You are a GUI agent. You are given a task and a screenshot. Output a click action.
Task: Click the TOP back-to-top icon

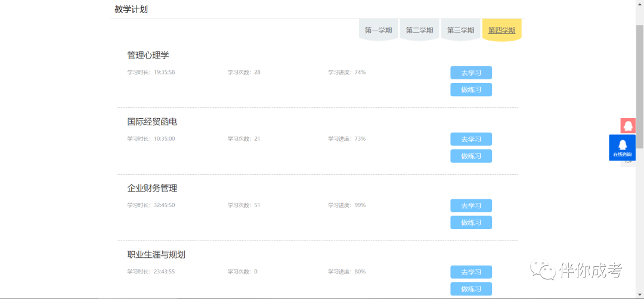tap(628, 162)
